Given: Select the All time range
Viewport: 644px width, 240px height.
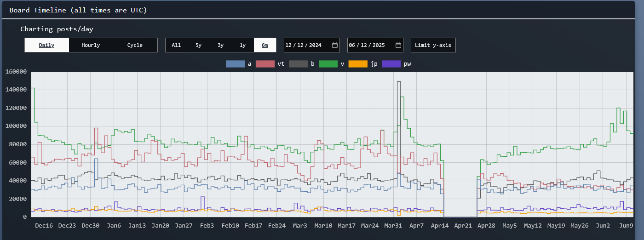Looking at the screenshot, I should coord(176,45).
